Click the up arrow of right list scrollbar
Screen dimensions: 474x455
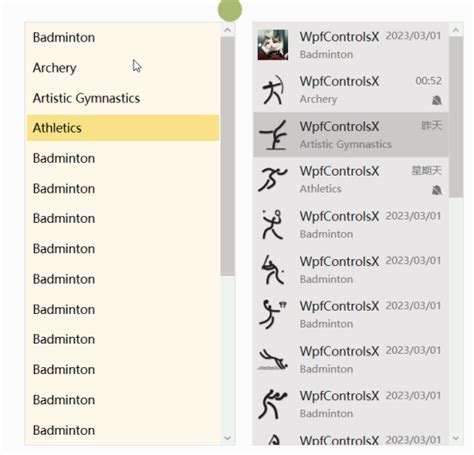(456, 30)
